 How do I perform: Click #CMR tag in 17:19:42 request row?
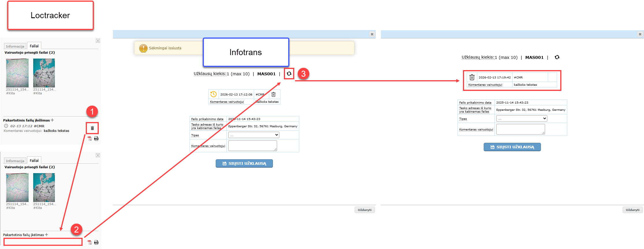[x=518, y=77]
